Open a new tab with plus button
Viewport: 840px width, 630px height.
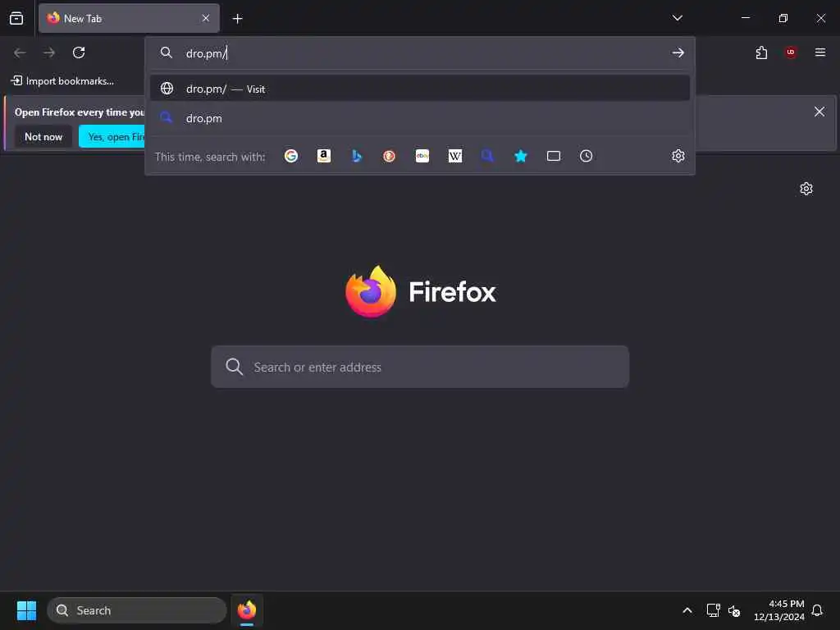click(x=237, y=19)
